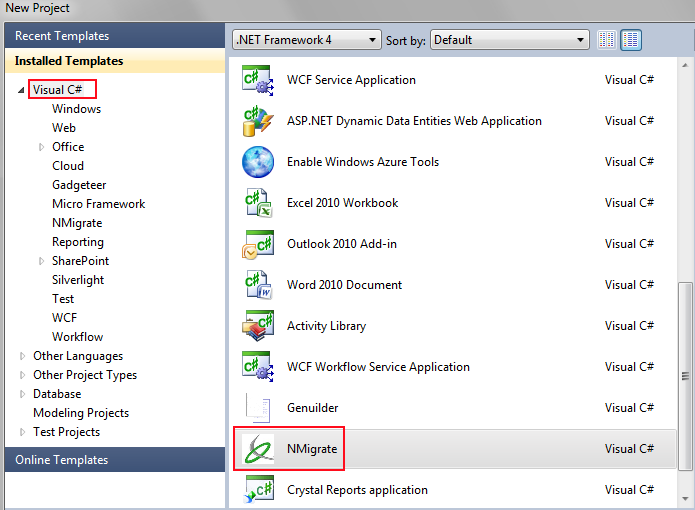Select Genuilder template name
Image resolution: width=695 pixels, height=510 pixels.
(312, 408)
